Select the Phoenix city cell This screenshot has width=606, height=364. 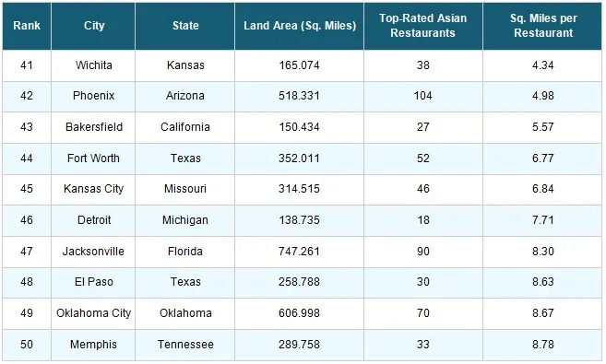tap(93, 96)
